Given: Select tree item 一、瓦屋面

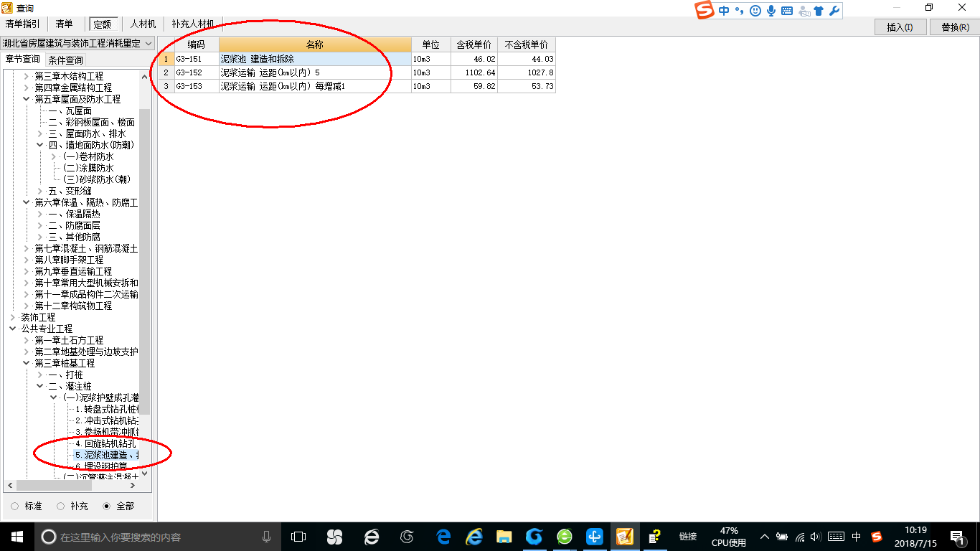Looking at the screenshot, I should pos(70,110).
